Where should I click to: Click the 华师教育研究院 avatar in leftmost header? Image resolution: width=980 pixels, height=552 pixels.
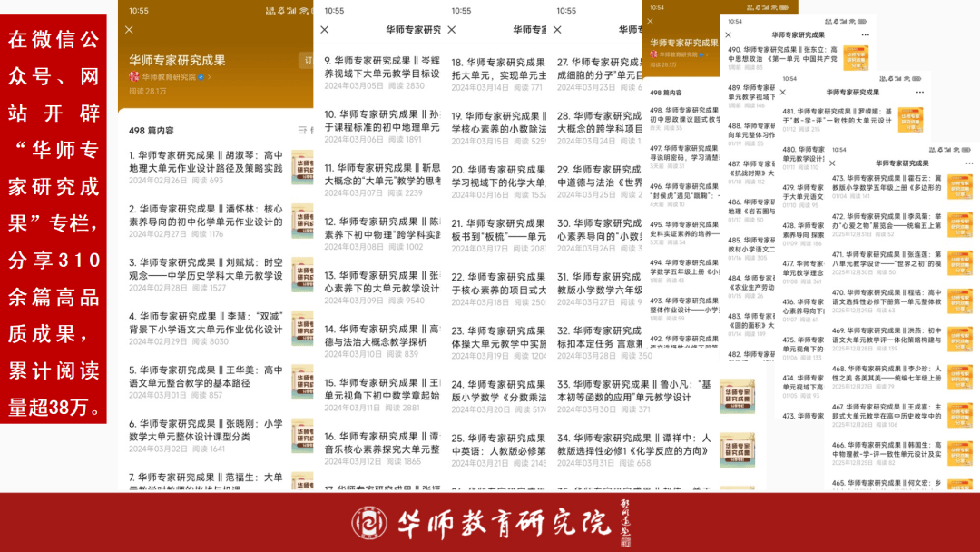pos(134,77)
